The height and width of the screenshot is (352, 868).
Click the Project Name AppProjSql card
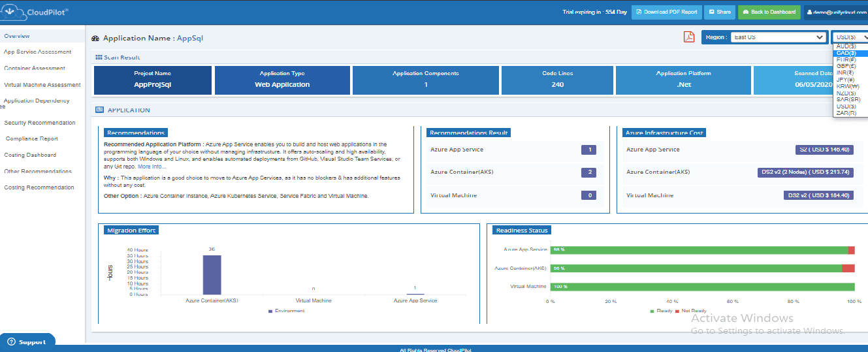(153, 80)
